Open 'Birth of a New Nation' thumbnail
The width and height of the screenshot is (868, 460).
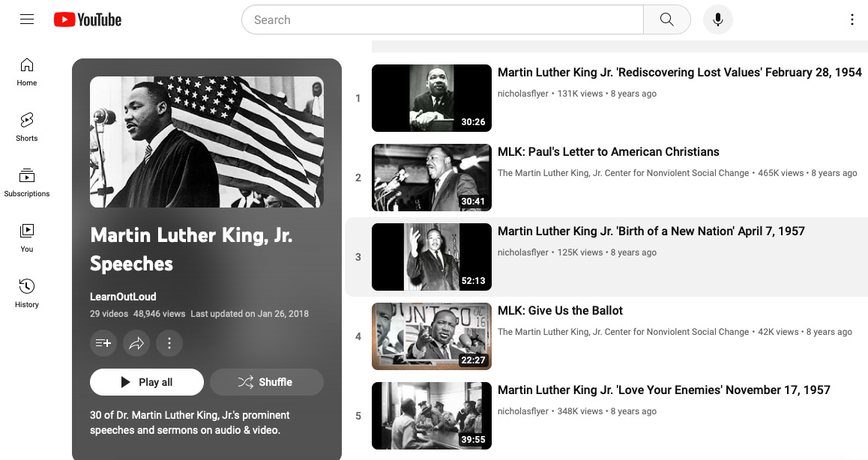[x=432, y=257]
